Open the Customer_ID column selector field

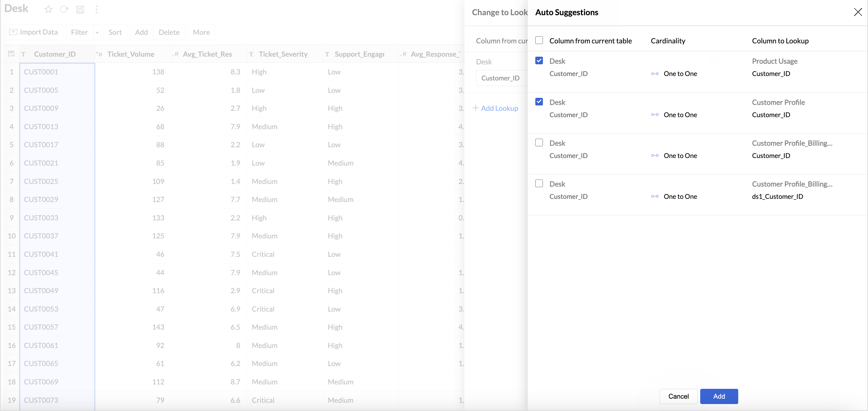501,78
